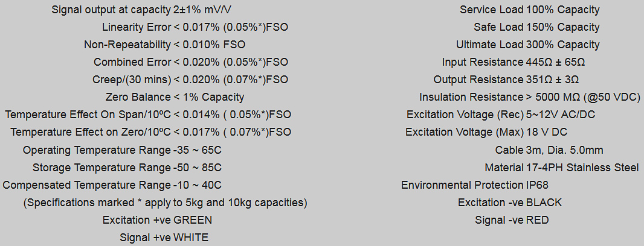Click the Storage Temperature Range text
The height and width of the screenshot is (246, 644).
coord(127,167)
